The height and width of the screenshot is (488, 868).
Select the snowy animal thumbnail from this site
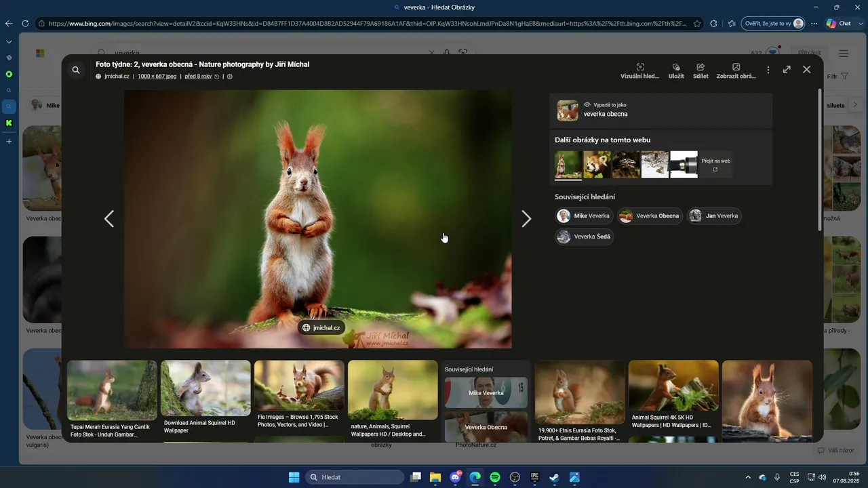click(x=655, y=165)
